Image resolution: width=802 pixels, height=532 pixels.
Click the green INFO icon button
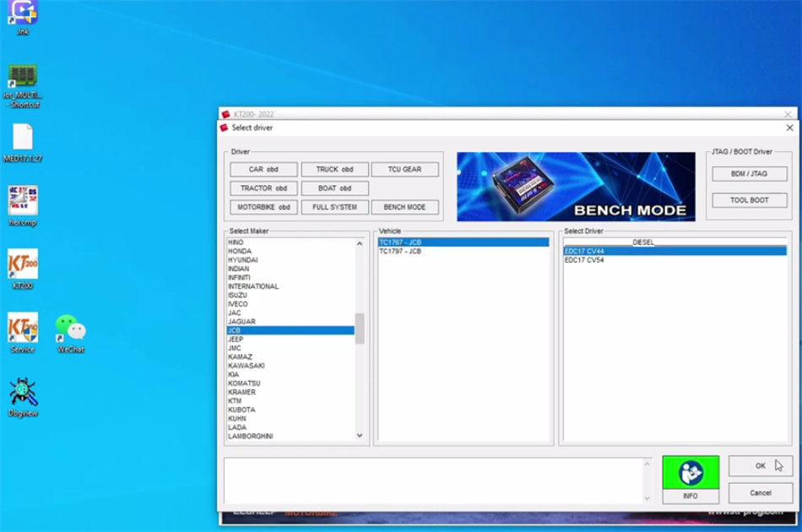(691, 475)
